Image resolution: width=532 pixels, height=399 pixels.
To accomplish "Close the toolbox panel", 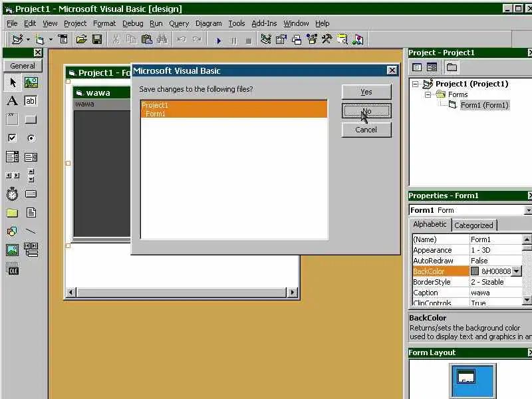I will [x=38, y=53].
